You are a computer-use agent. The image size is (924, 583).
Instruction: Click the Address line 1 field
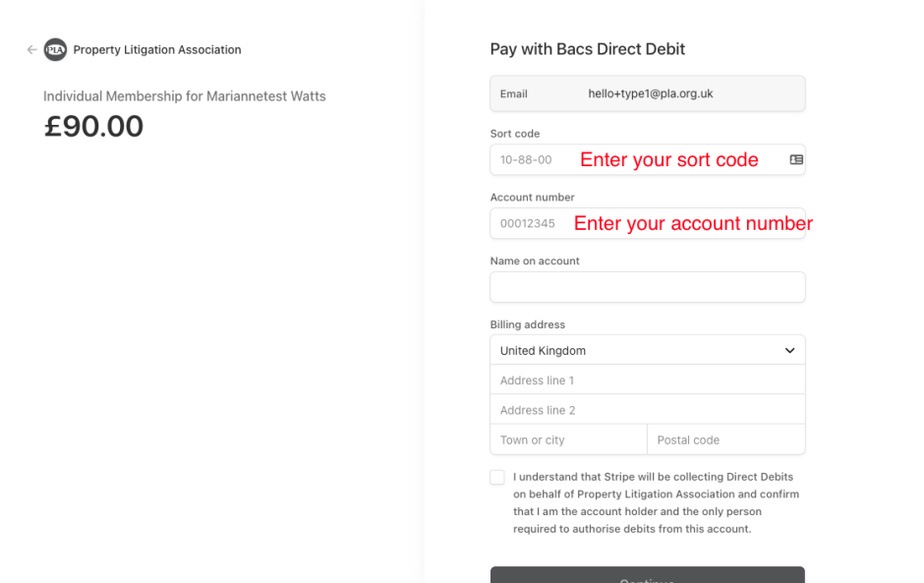648,380
